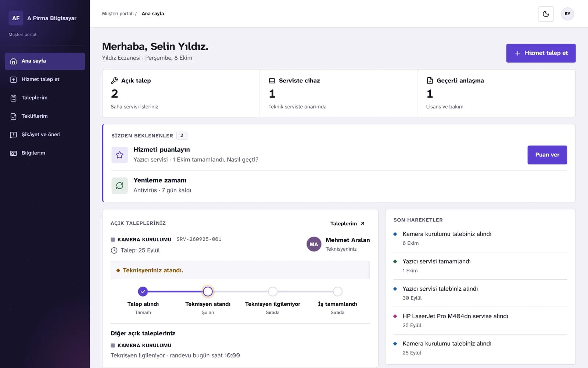Click the Müşteri portalı breadcrumb
Image resolution: width=588 pixels, height=368 pixels.
(118, 14)
